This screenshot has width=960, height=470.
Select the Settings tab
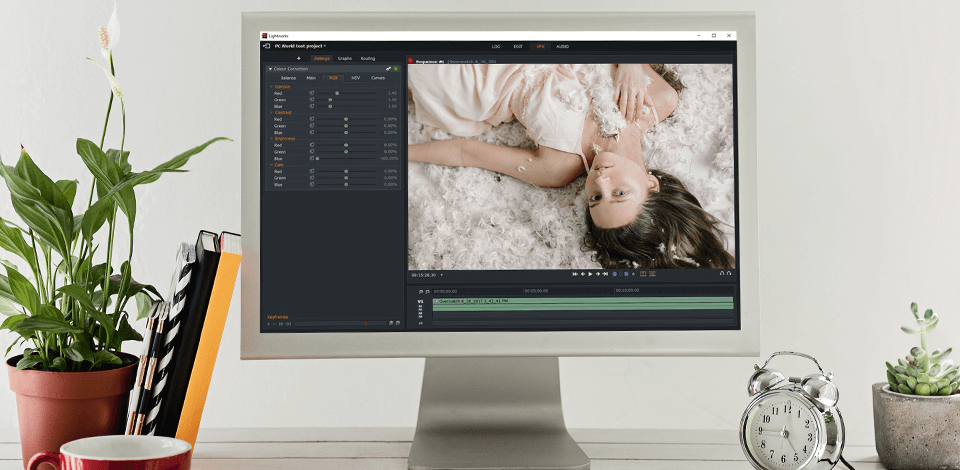pos(322,59)
